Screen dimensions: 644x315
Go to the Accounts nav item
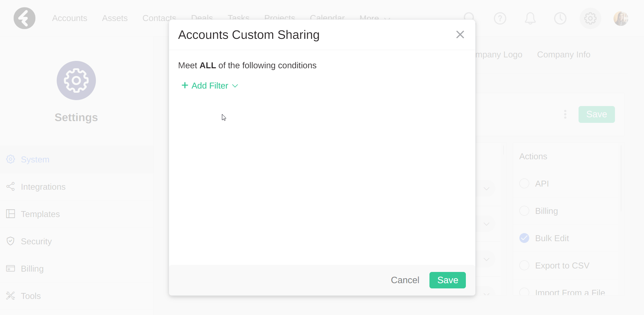click(70, 18)
